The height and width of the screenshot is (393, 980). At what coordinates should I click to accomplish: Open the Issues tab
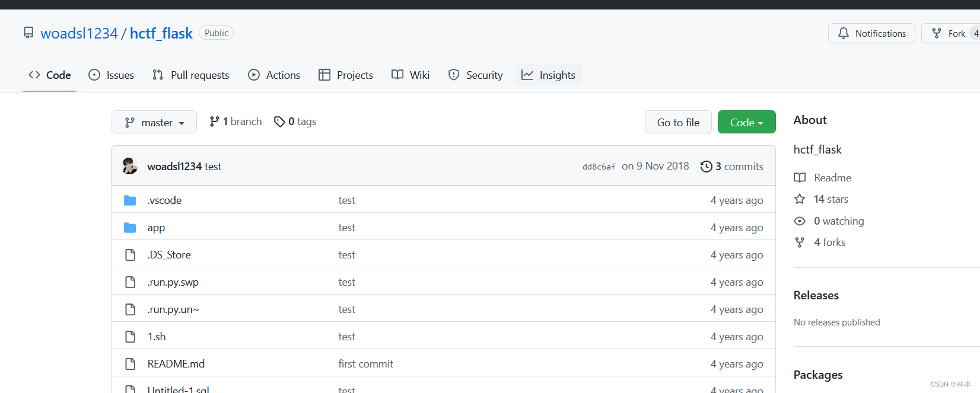tap(112, 75)
